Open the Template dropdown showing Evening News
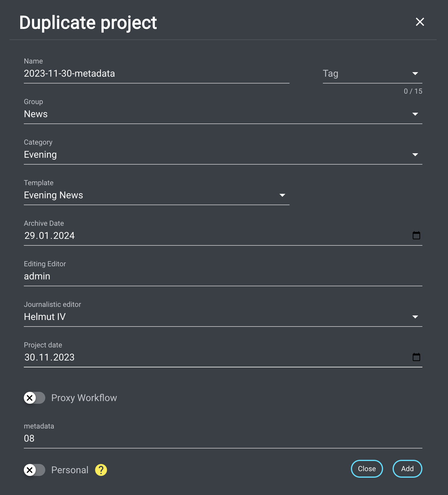Screen dimensions: 448x495 pyautogui.click(x=156, y=195)
